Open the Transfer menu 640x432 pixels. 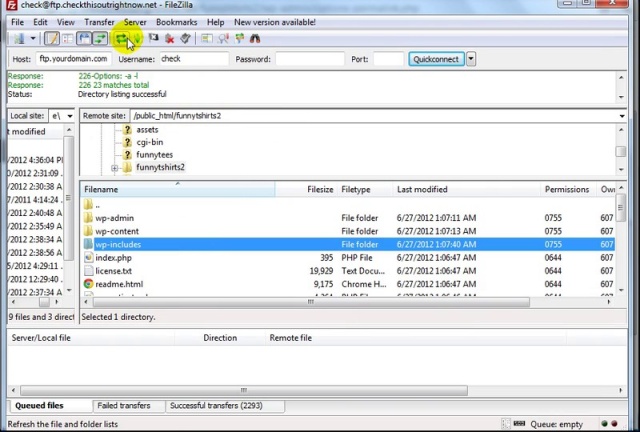99,22
